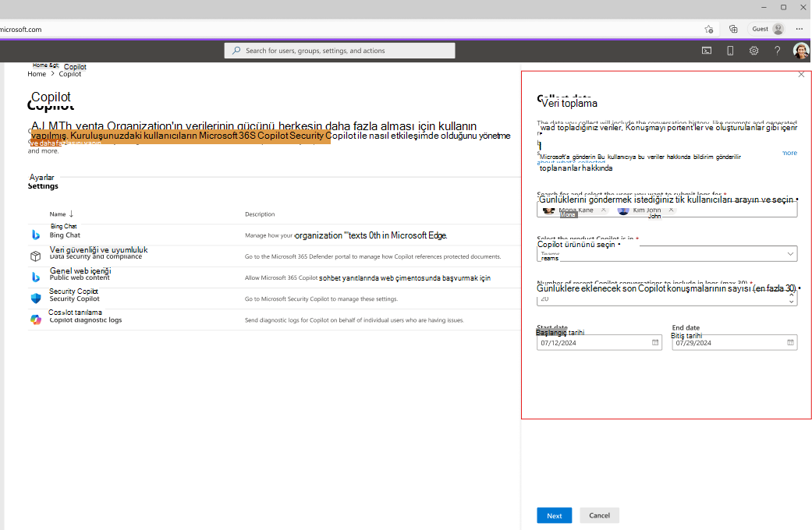
Task: Click the Security Copilot shield icon
Action: point(36,298)
